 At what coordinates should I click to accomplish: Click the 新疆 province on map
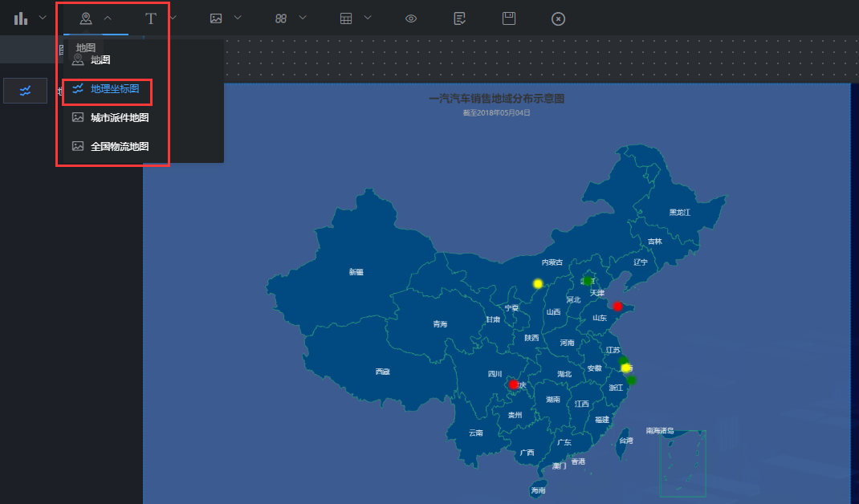(356, 272)
